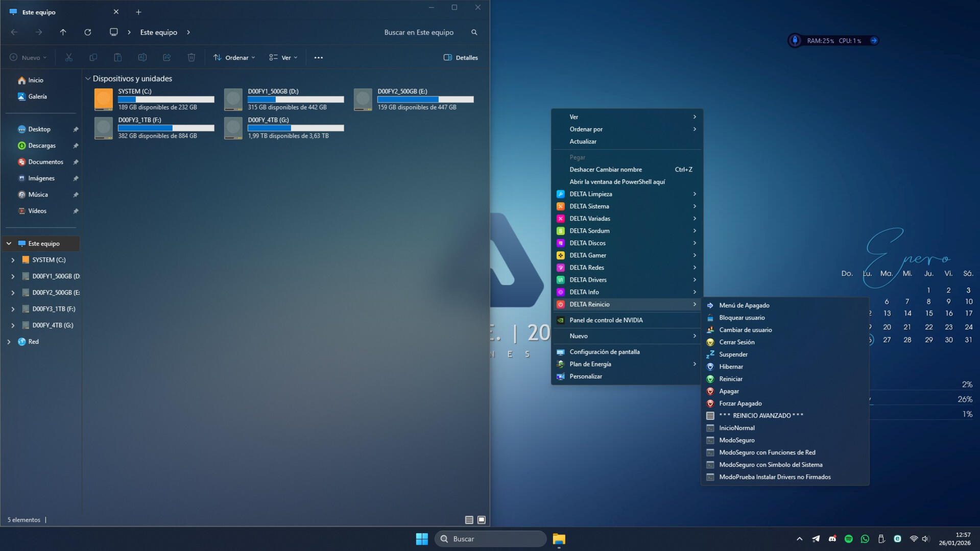Click the Discord icon in system tray
The width and height of the screenshot is (980, 551).
pyautogui.click(x=832, y=539)
